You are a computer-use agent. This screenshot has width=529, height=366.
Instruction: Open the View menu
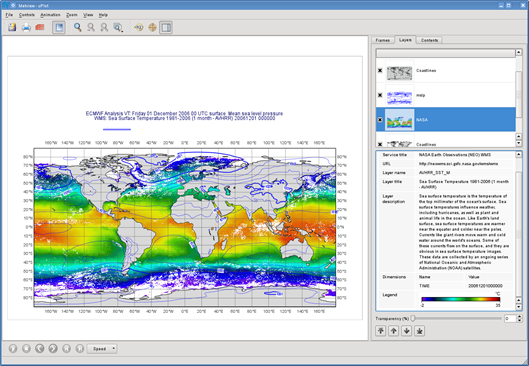[x=88, y=15]
